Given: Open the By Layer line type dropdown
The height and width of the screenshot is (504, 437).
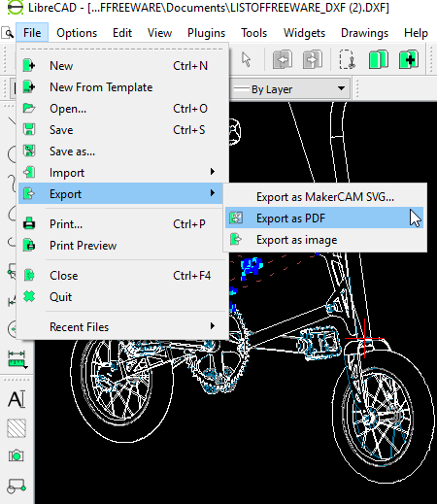Looking at the screenshot, I should click(x=290, y=88).
